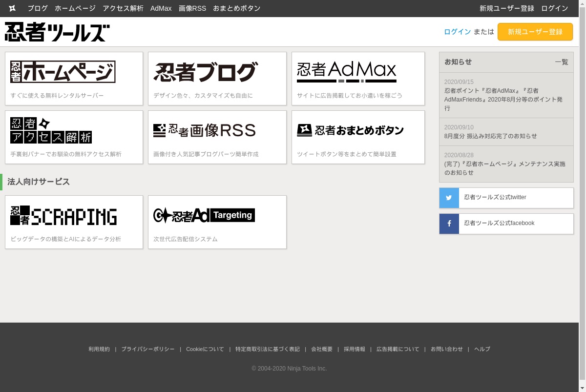Image resolution: width=586 pixels, height=392 pixels.
Task: Click the 画像付き人気記事ブログパーツ簡単作成 text
Action: coord(206,154)
